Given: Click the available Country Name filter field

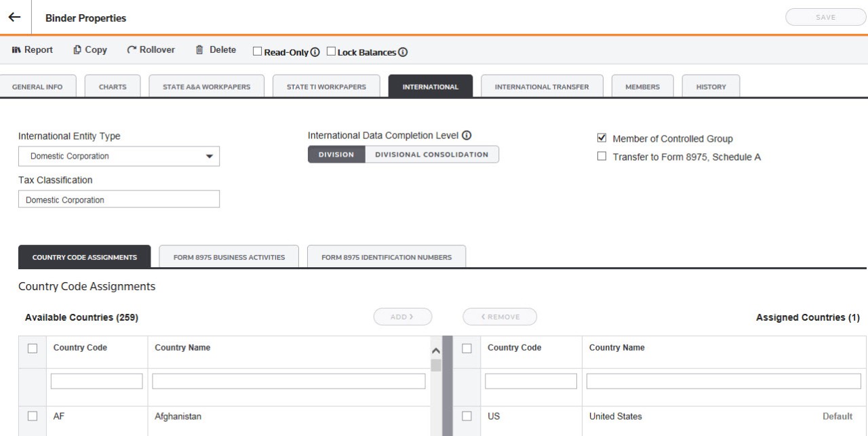Looking at the screenshot, I should [x=289, y=381].
